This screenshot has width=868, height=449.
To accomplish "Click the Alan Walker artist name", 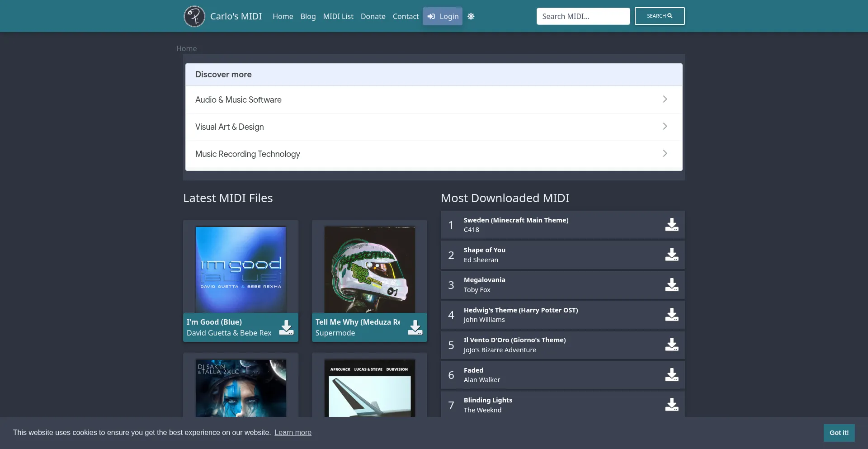I will [482, 380].
